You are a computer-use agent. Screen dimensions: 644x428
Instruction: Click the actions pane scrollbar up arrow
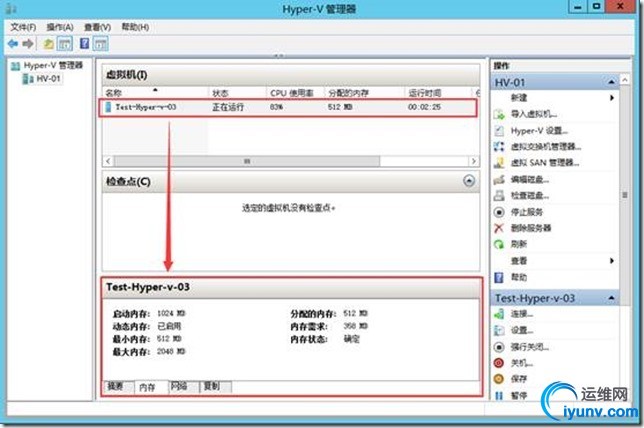tap(625, 79)
